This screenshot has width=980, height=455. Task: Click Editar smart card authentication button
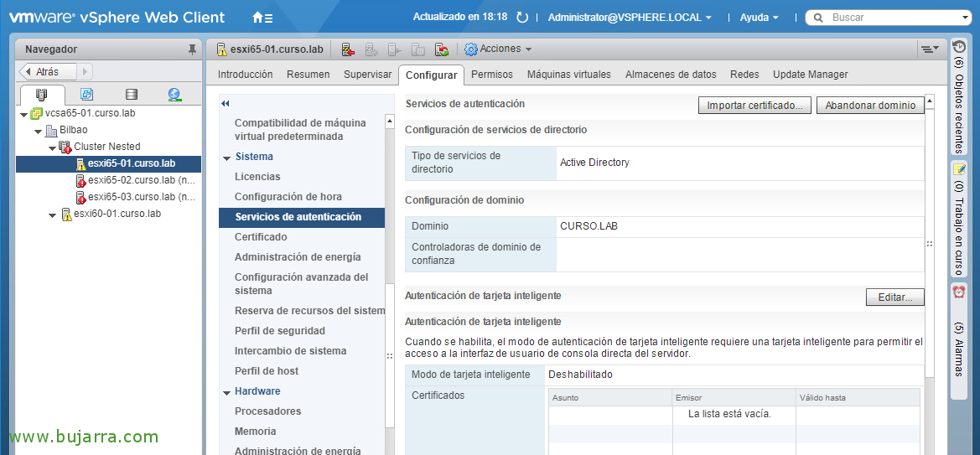pyautogui.click(x=895, y=297)
